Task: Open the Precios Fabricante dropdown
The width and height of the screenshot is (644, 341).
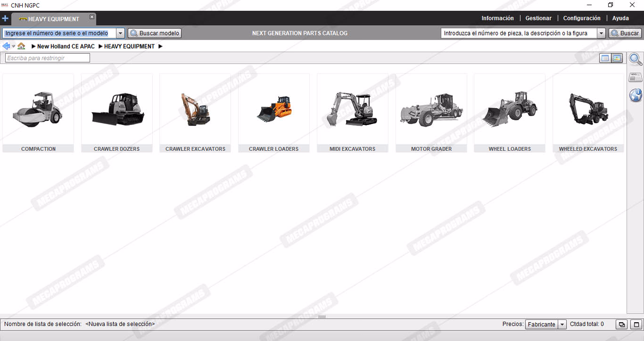Action: tap(562, 324)
